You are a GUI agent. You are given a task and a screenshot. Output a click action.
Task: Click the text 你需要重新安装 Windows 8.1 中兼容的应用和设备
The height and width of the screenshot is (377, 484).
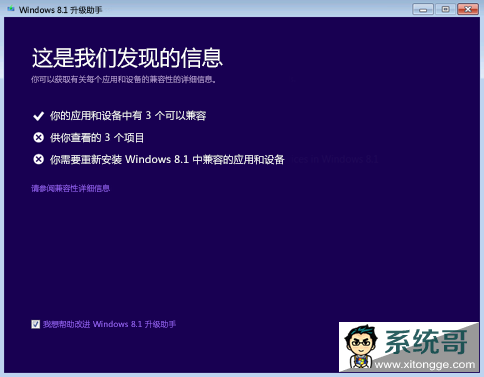pos(167,159)
